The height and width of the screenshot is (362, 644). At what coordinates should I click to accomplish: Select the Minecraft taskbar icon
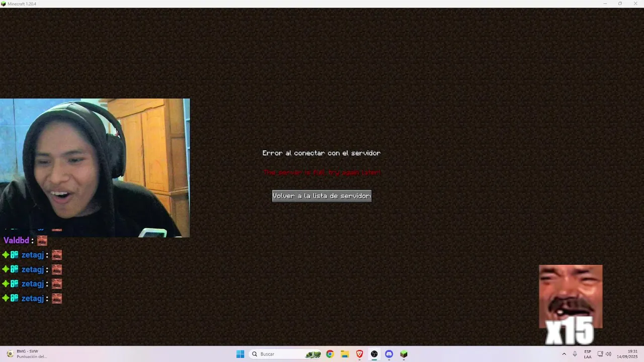coord(404,354)
